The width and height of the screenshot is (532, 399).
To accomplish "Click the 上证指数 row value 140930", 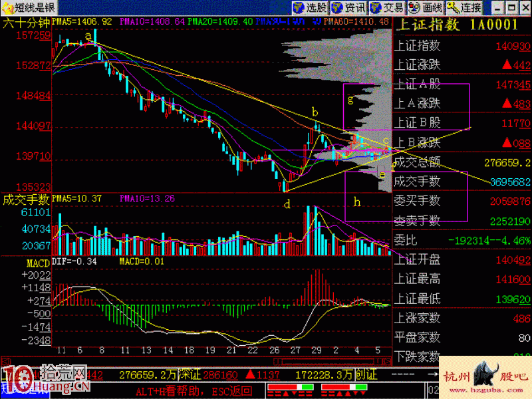I will click(x=513, y=47).
